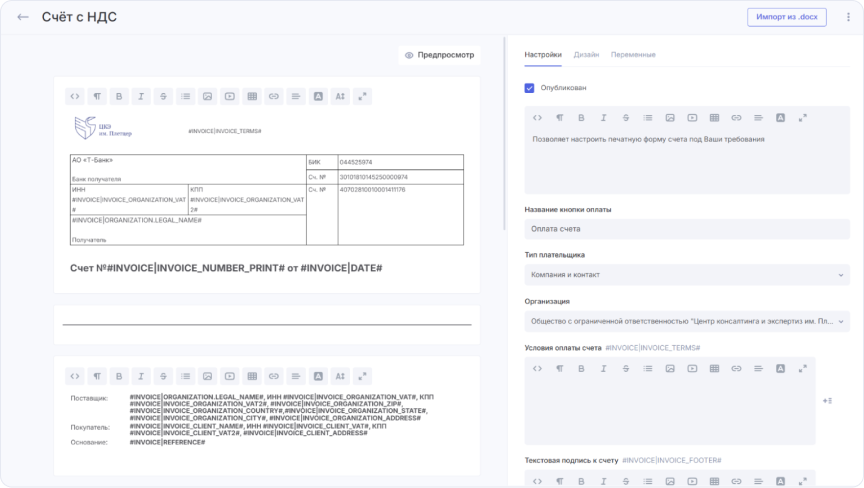Toggle code view in the Условия оплаты счета editor
The width and height of the screenshot is (864, 488).
pos(537,368)
